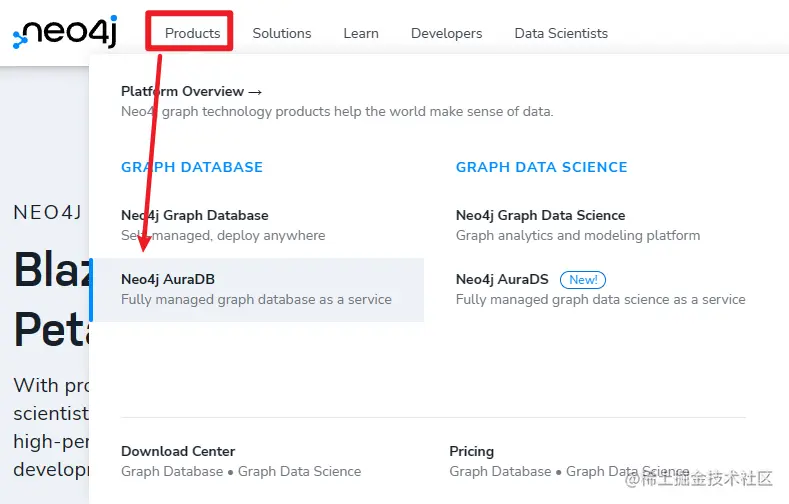
Task: Go to Download Center
Action: click(178, 451)
